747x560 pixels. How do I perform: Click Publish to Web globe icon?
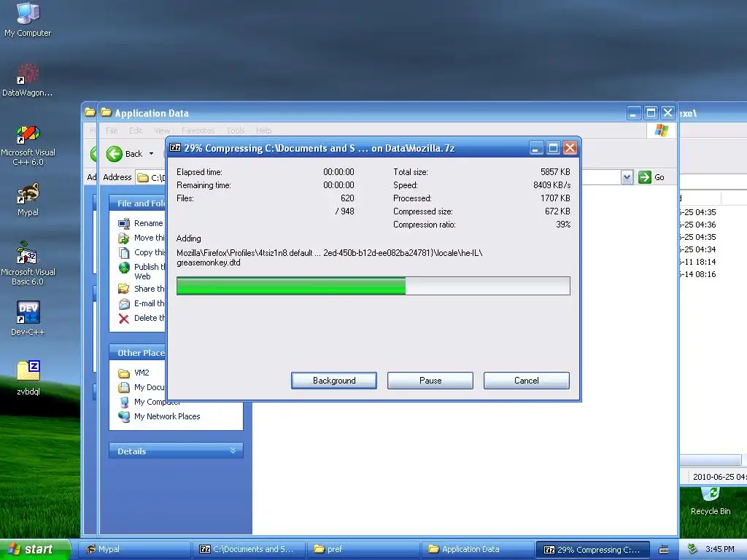(x=124, y=268)
